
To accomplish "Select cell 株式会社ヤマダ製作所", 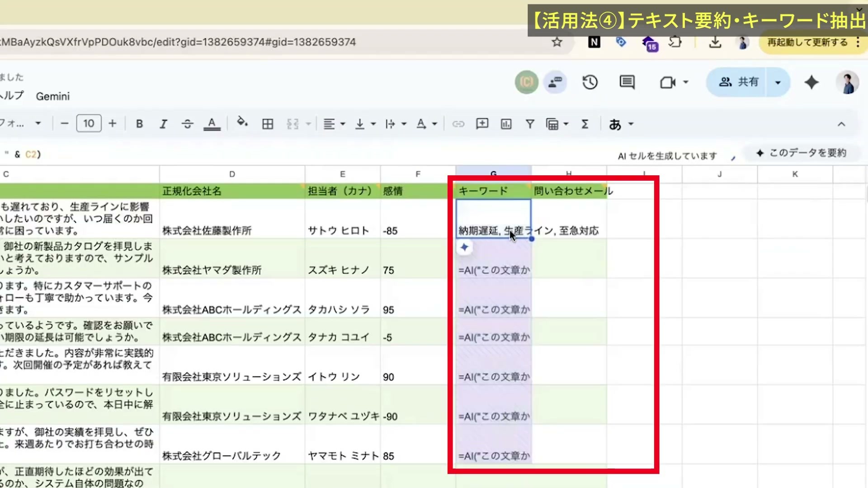I will pyautogui.click(x=232, y=258).
